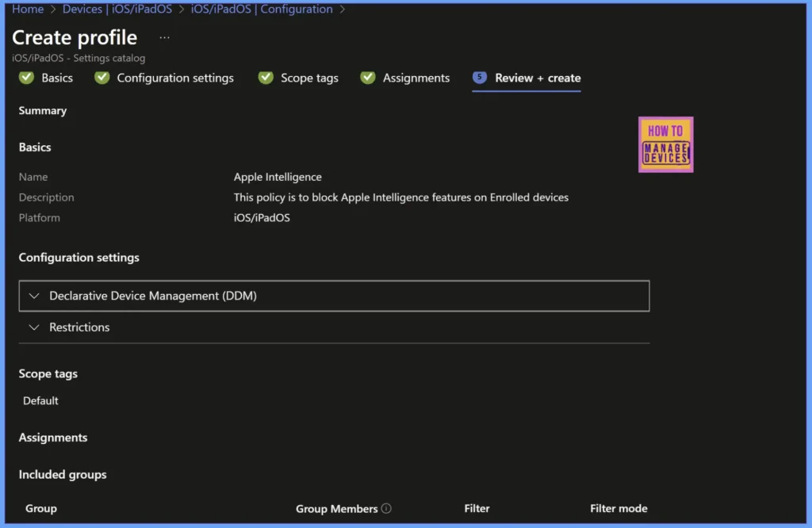
Task: Toggle the Restrictions section chevron
Action: pyautogui.click(x=34, y=327)
